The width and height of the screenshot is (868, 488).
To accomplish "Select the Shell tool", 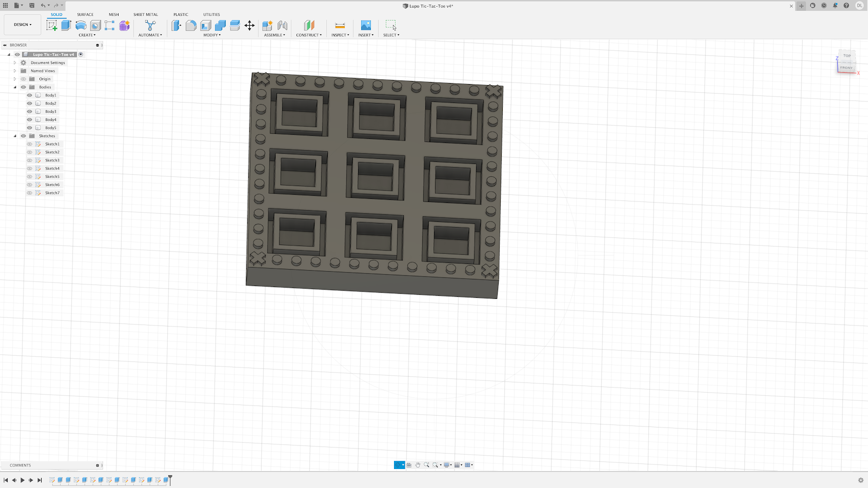I will tap(206, 26).
